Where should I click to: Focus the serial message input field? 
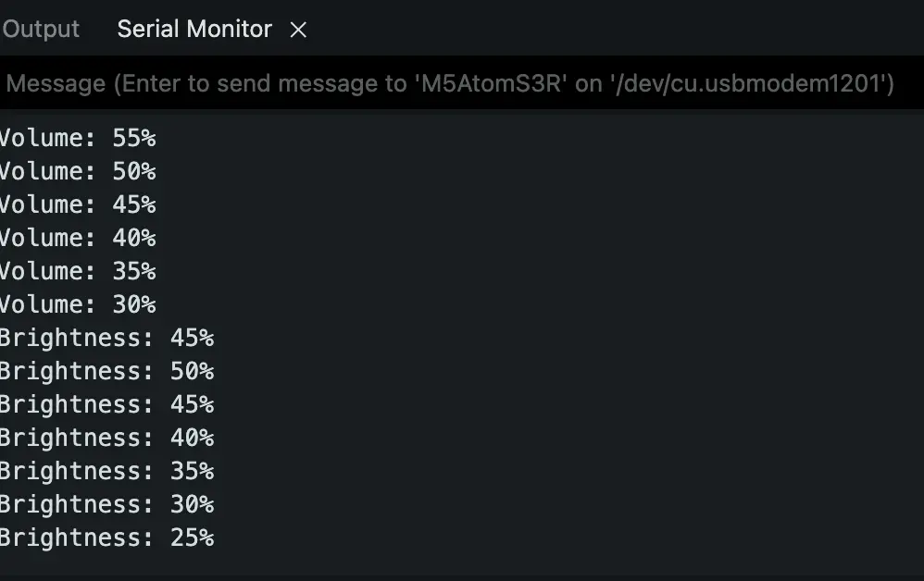[x=450, y=84]
